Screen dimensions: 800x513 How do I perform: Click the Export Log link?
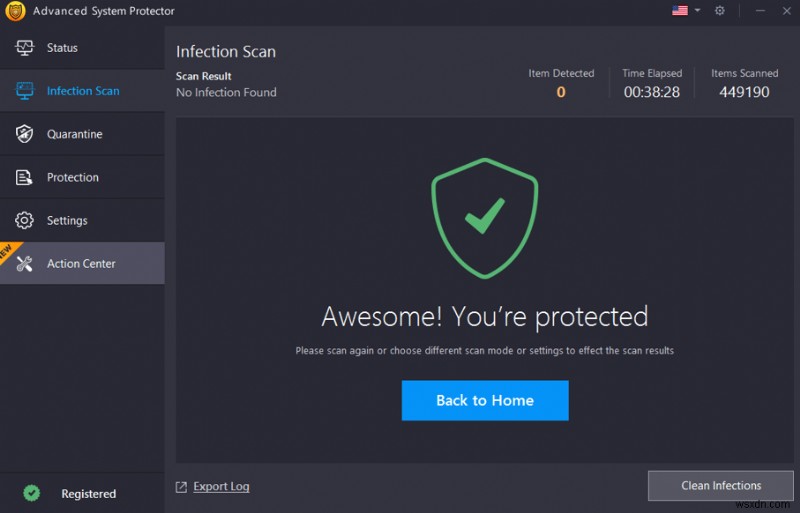[x=221, y=486]
